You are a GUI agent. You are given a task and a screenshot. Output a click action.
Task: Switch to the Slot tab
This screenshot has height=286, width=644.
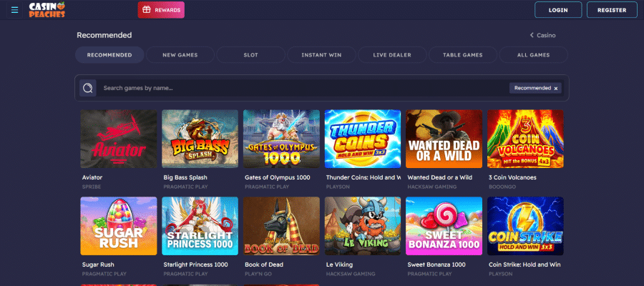(x=251, y=54)
